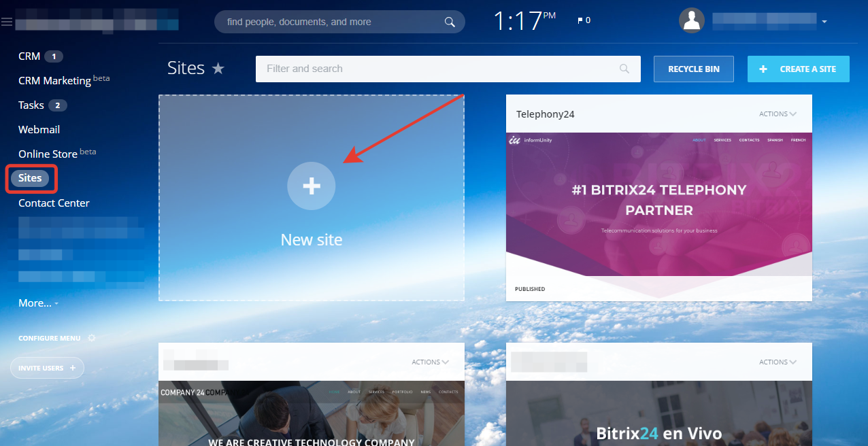The width and height of the screenshot is (868, 446).
Task: Click the CRM counter badge showing 1
Action: pos(54,56)
